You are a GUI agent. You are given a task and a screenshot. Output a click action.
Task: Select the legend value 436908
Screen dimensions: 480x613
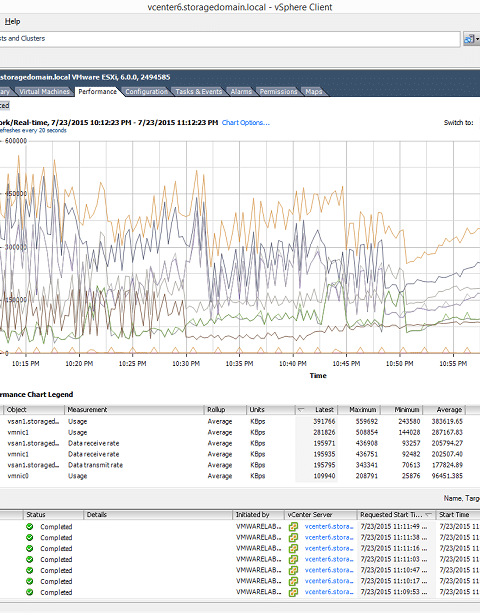tap(367, 443)
